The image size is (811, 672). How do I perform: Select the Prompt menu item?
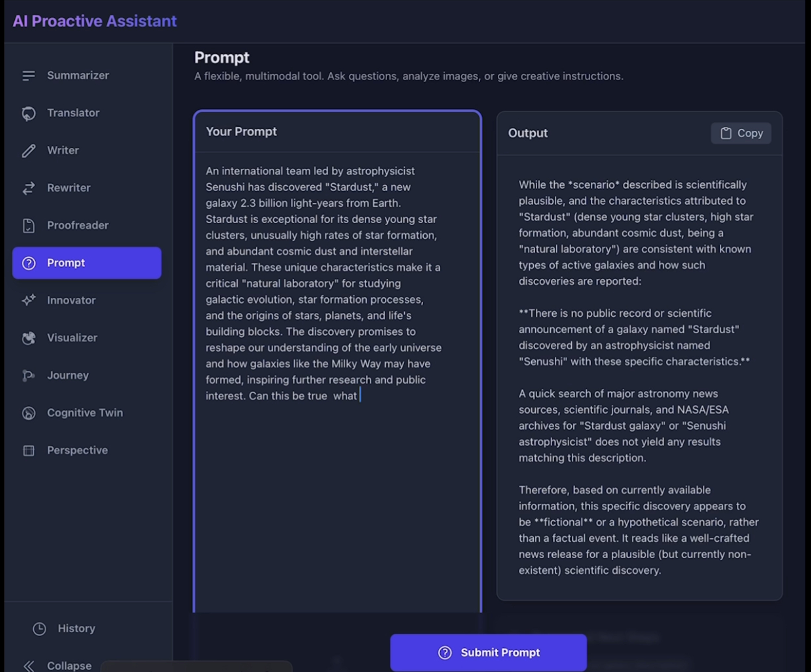(87, 263)
